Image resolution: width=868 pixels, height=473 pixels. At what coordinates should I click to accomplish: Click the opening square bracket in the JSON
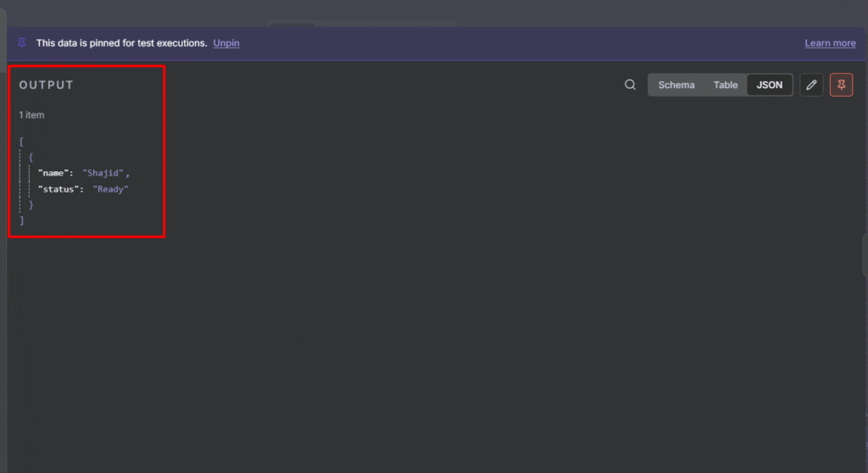point(22,142)
